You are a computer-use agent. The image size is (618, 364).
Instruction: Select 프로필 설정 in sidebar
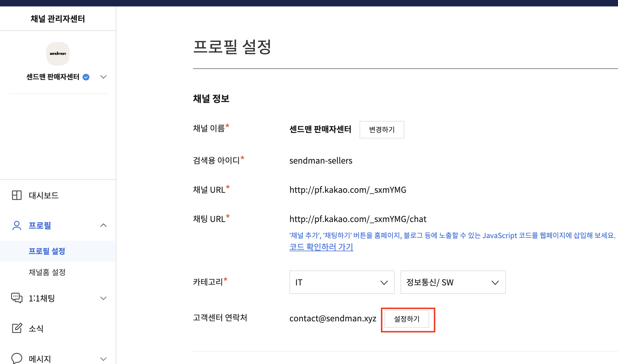click(47, 251)
